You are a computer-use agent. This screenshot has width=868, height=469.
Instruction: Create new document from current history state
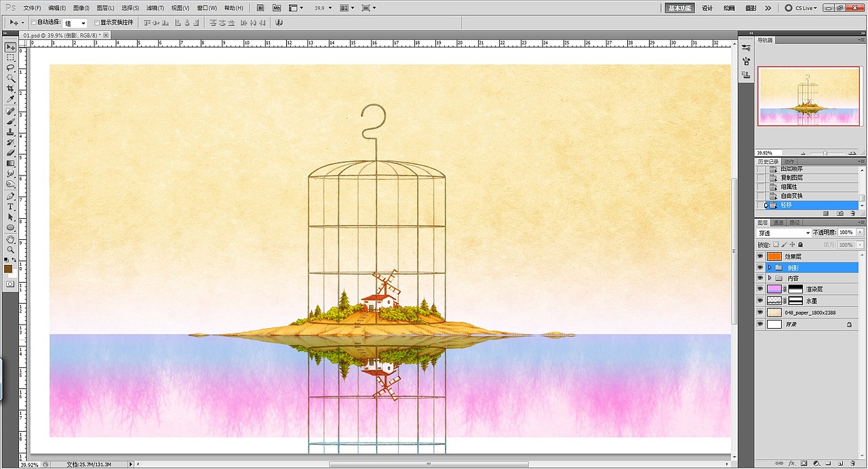tap(826, 213)
